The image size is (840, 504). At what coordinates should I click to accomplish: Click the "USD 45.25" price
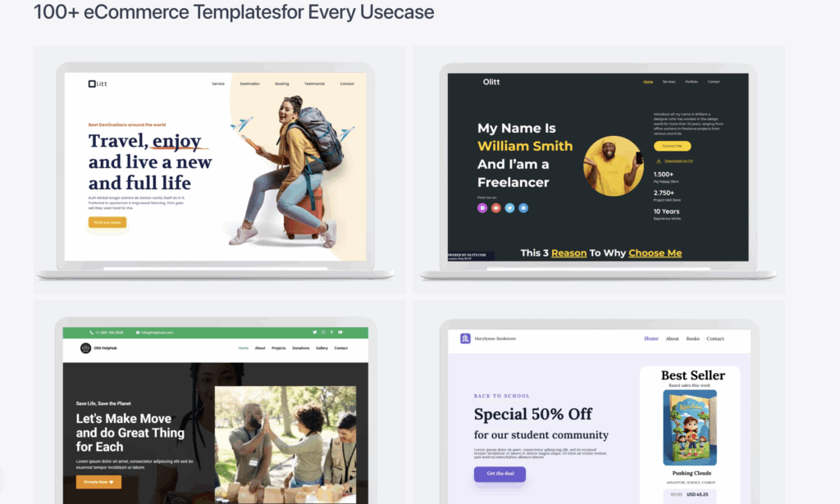pyautogui.click(x=697, y=494)
